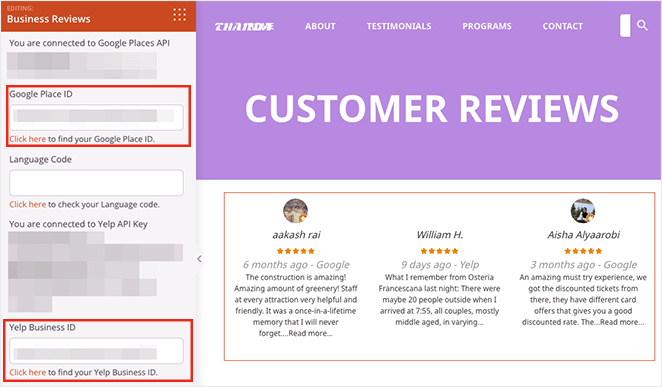Viewport: 662px width, 387px height.
Task: Open the ABOUT menu item
Action: coord(320,26)
